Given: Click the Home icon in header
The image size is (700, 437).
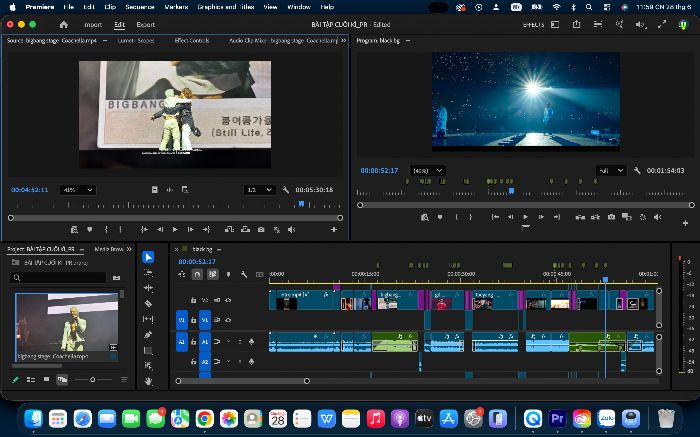Looking at the screenshot, I should pos(64,25).
